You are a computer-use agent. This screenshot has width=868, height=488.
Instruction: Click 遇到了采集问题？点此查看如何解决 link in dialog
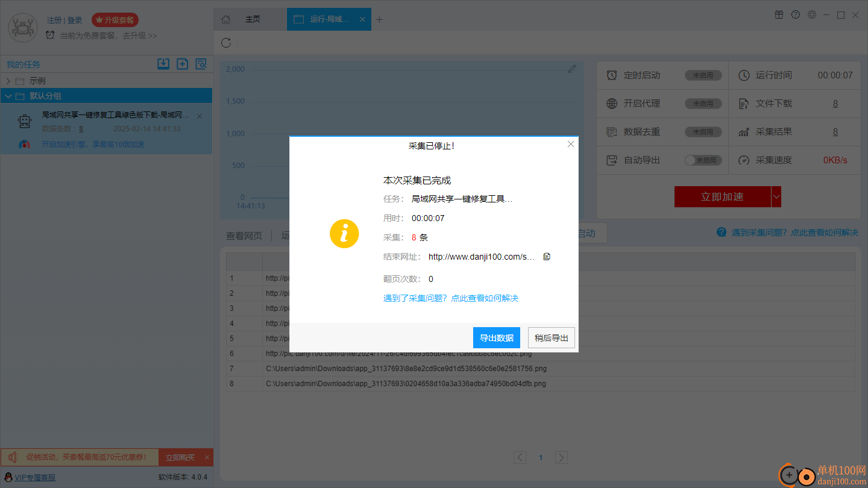point(451,298)
